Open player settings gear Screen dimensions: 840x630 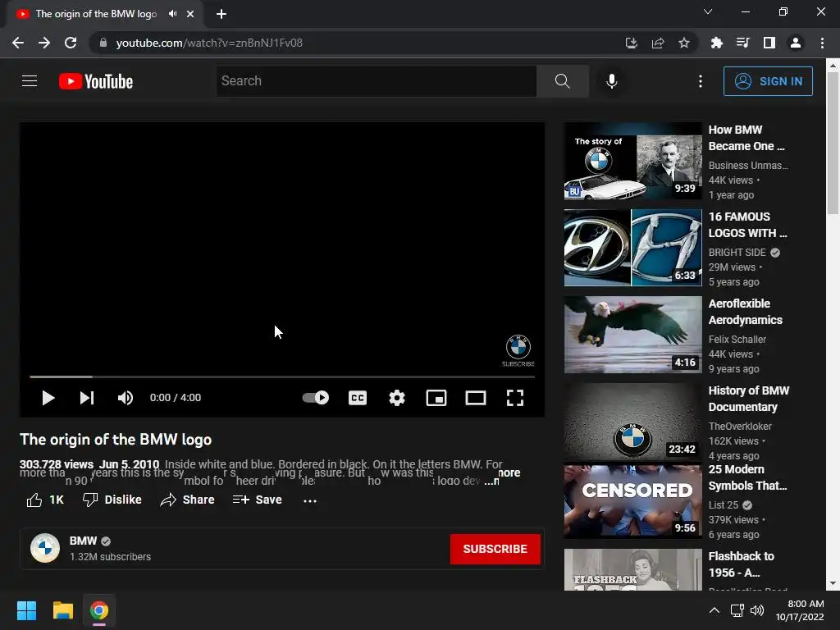(x=397, y=398)
